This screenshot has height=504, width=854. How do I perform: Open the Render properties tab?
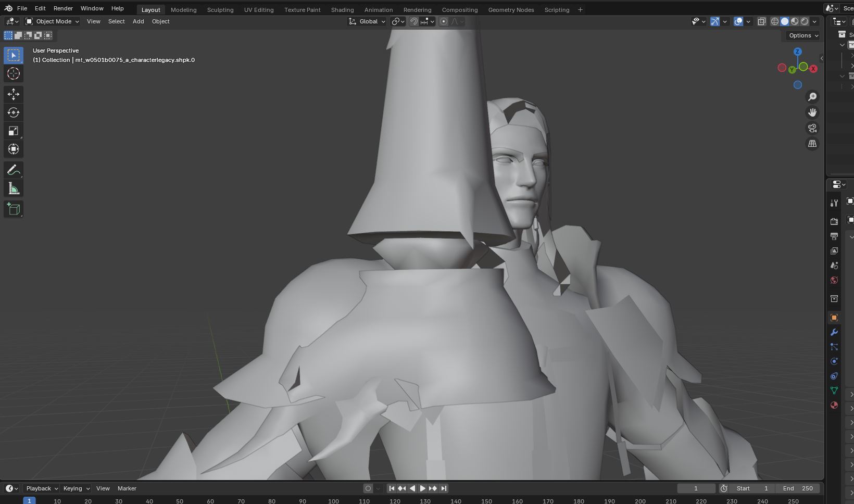[x=834, y=221]
